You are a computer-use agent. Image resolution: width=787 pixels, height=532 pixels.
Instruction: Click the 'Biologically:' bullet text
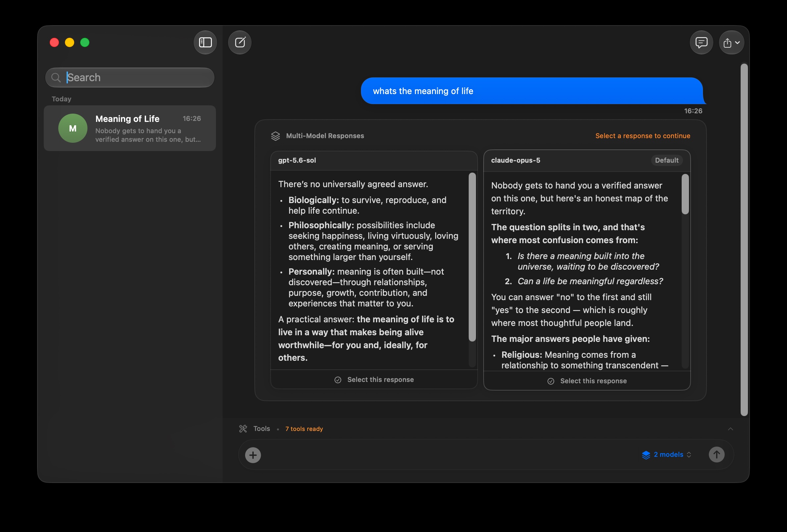pos(313,200)
